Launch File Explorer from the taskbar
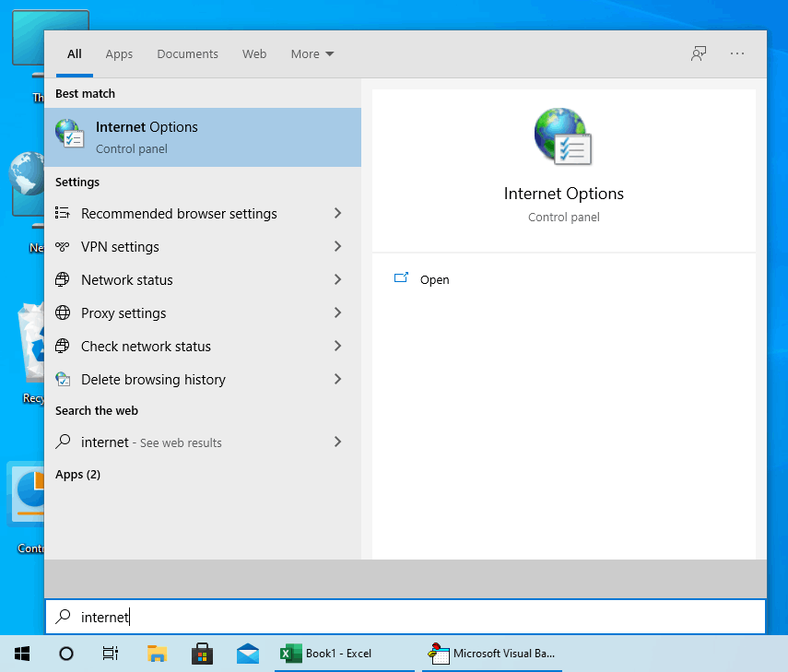The height and width of the screenshot is (672, 788). pyautogui.click(x=157, y=654)
